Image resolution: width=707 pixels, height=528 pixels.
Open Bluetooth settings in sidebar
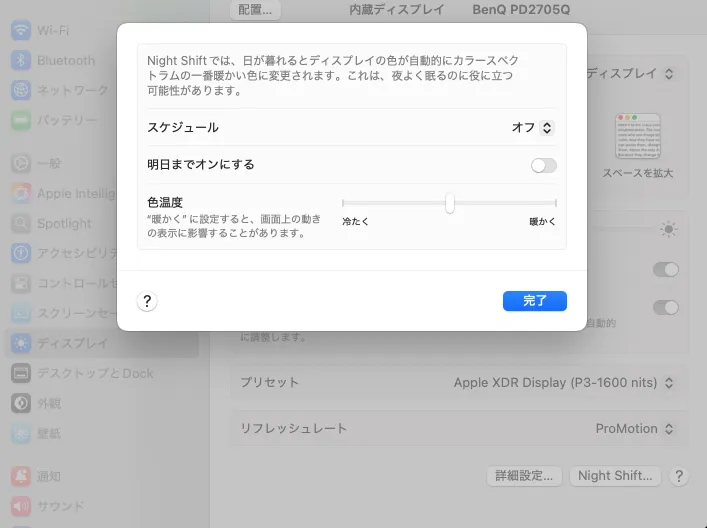pyautogui.click(x=102, y=60)
